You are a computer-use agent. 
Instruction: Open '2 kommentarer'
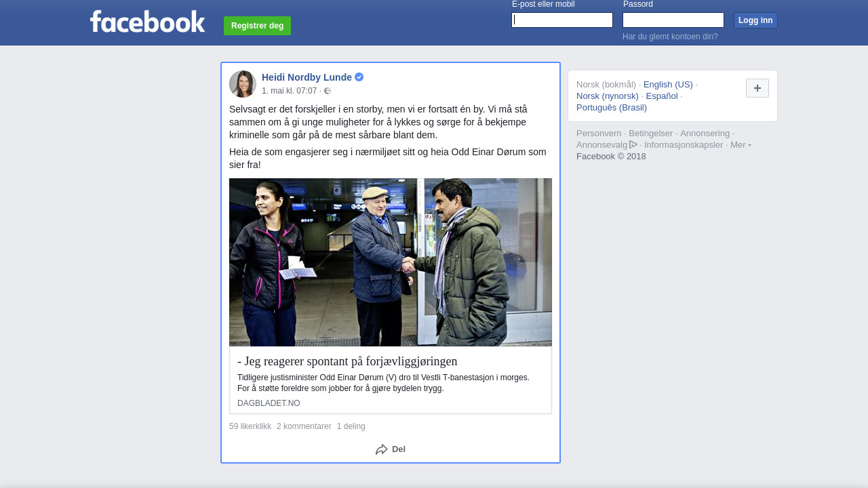click(x=304, y=426)
